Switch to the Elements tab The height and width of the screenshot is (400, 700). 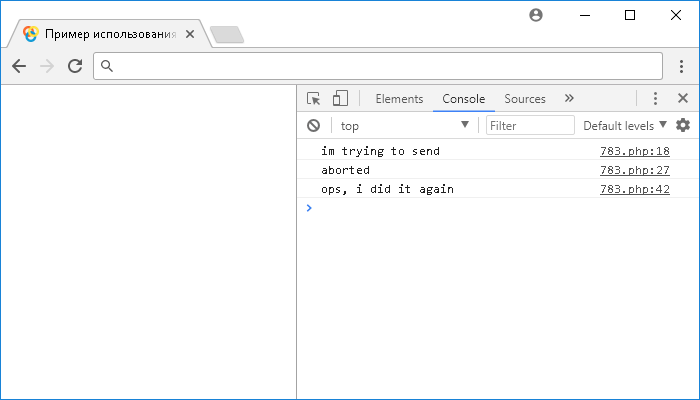pyautogui.click(x=399, y=99)
